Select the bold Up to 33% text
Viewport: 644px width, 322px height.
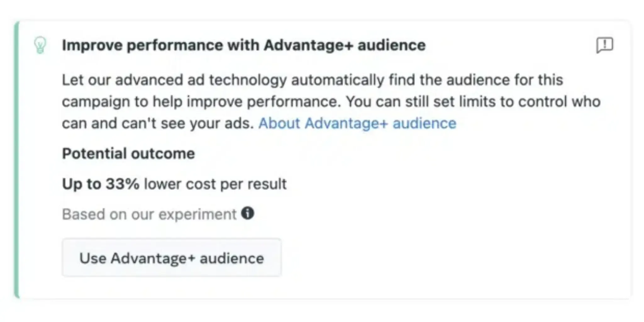[x=101, y=184]
